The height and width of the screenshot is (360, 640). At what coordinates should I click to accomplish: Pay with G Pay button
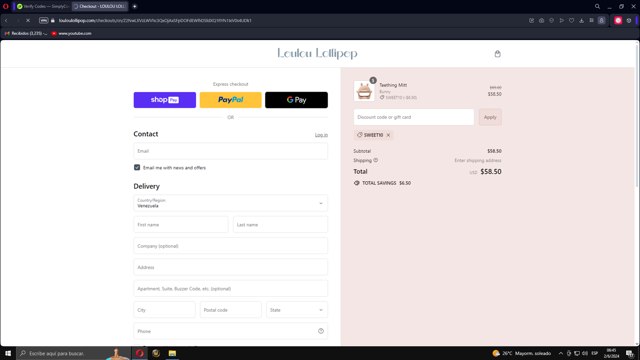tap(296, 100)
